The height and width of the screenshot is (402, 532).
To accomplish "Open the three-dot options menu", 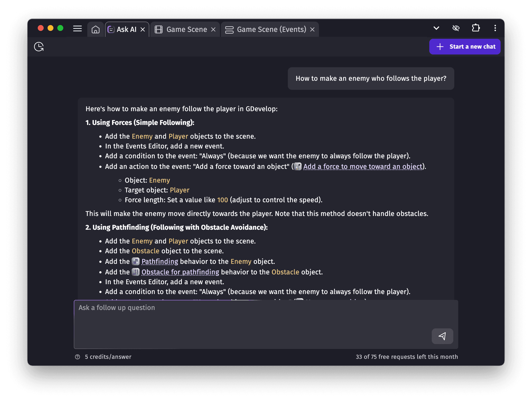I will pos(495,28).
